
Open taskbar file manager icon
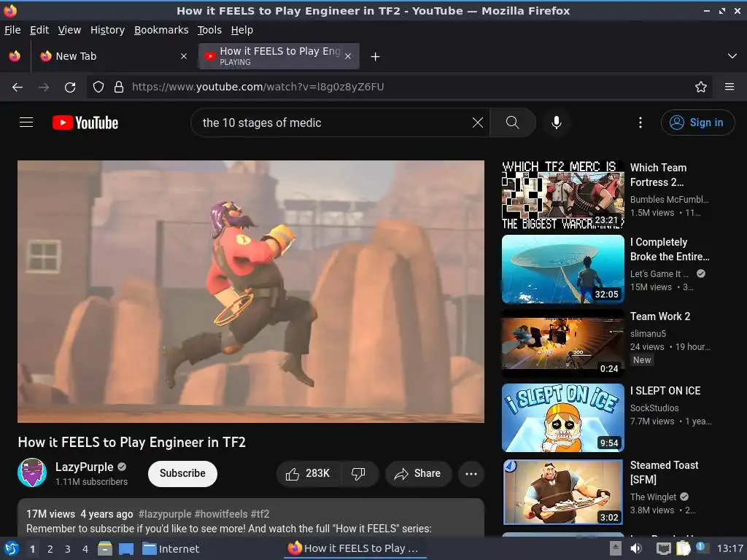point(105,548)
